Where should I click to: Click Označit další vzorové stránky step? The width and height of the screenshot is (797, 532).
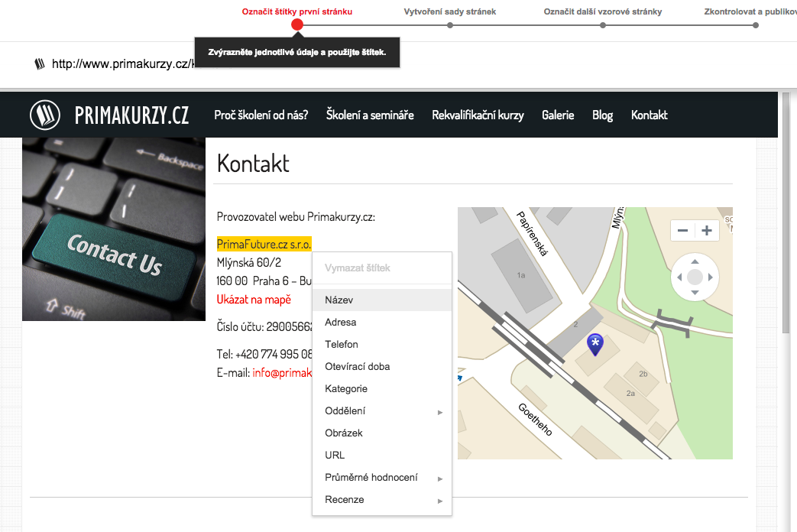pos(603,11)
